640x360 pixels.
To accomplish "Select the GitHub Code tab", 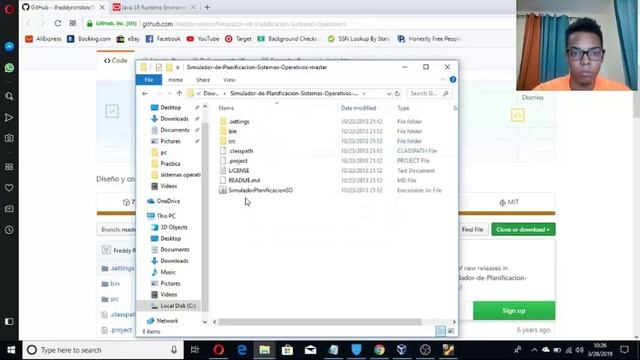I will 116,60.
